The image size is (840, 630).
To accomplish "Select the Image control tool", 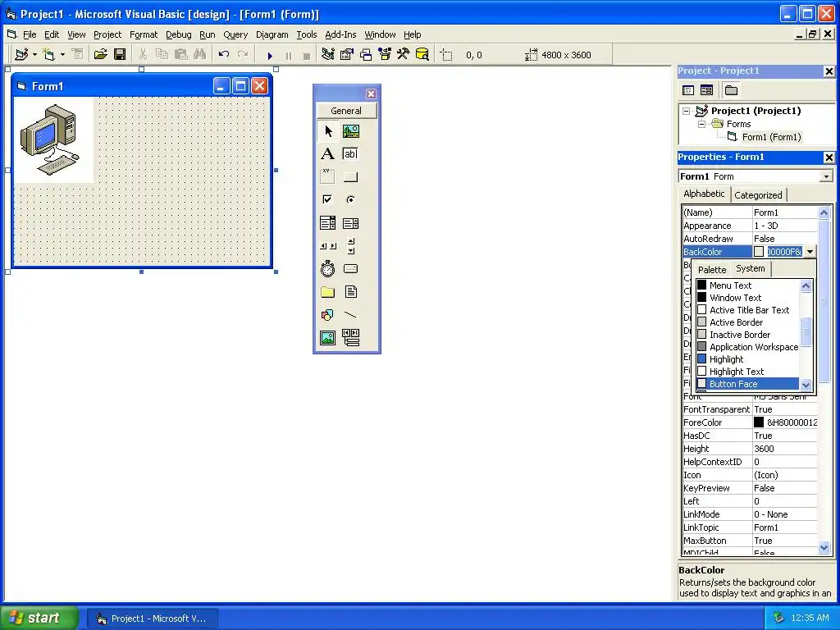I will [x=328, y=337].
